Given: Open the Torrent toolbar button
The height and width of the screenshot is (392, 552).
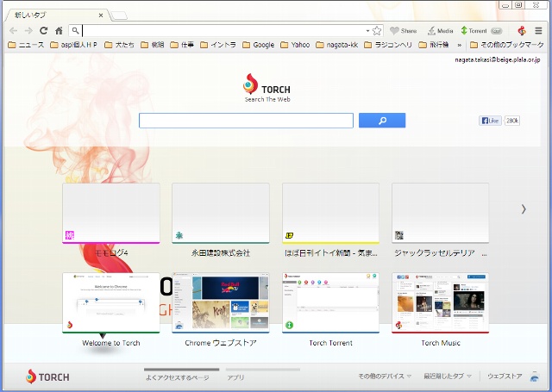Looking at the screenshot, I should [481, 31].
